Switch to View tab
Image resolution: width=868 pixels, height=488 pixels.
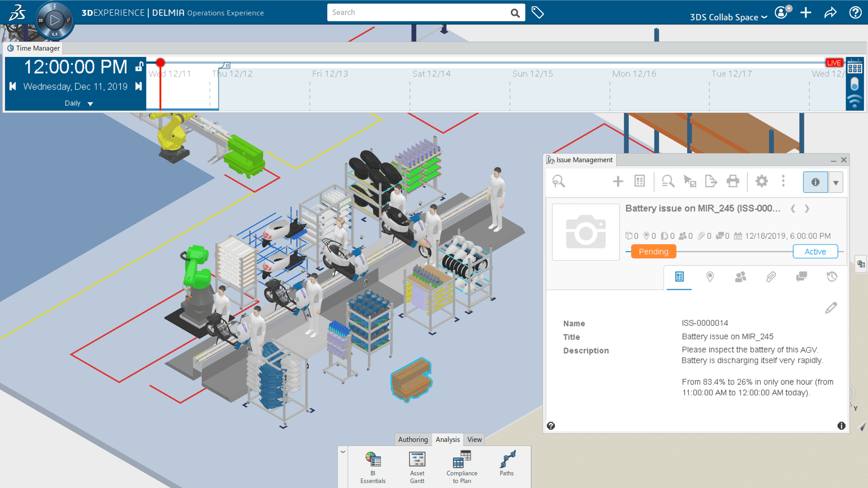click(474, 439)
